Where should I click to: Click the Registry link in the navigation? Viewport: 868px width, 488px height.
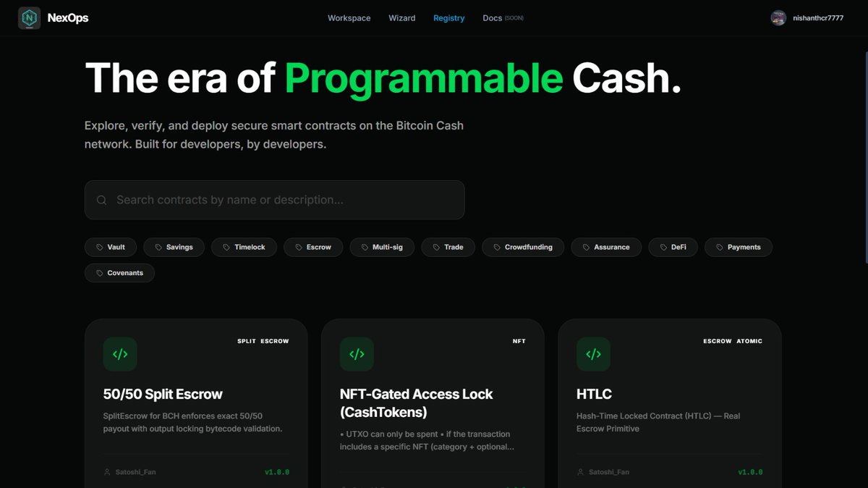pos(448,18)
